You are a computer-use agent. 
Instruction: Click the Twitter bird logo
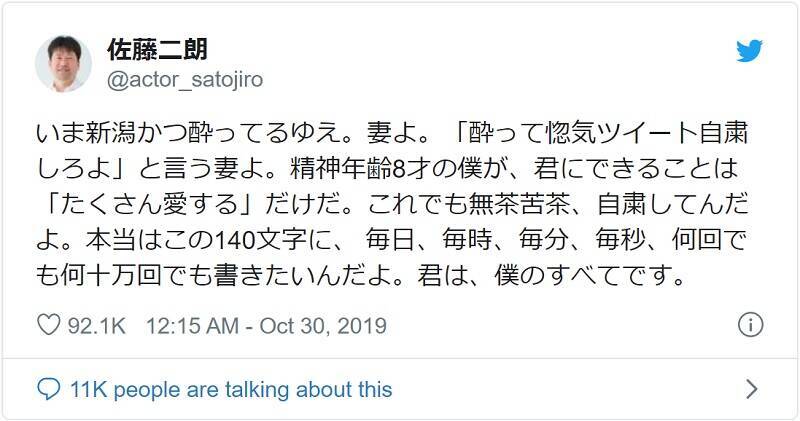click(750, 52)
